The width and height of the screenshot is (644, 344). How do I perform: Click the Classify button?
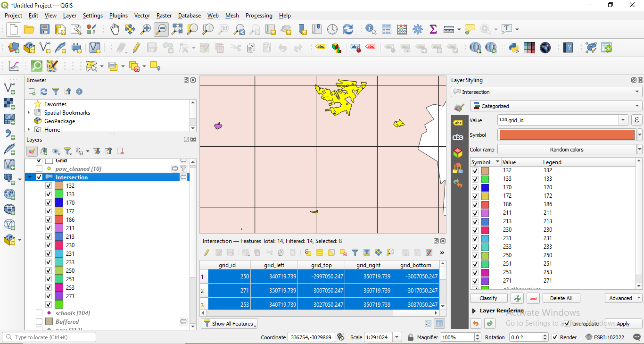point(488,298)
